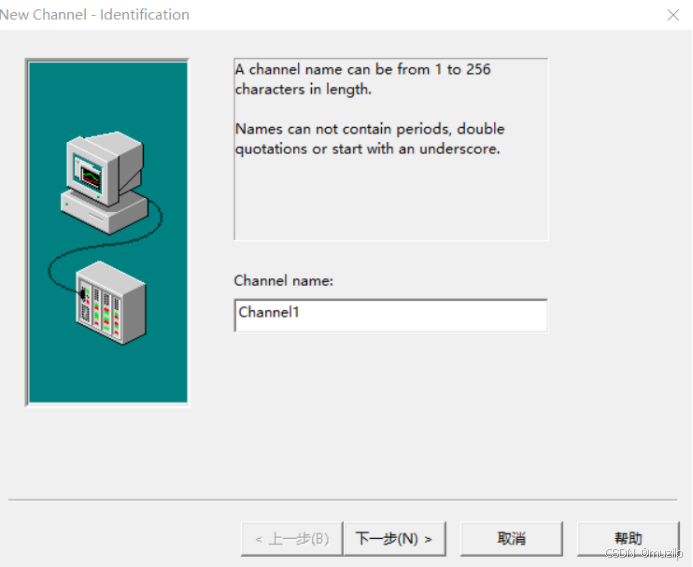693x567 pixels.
Task: Open help via 帮助 button
Action: (x=628, y=538)
